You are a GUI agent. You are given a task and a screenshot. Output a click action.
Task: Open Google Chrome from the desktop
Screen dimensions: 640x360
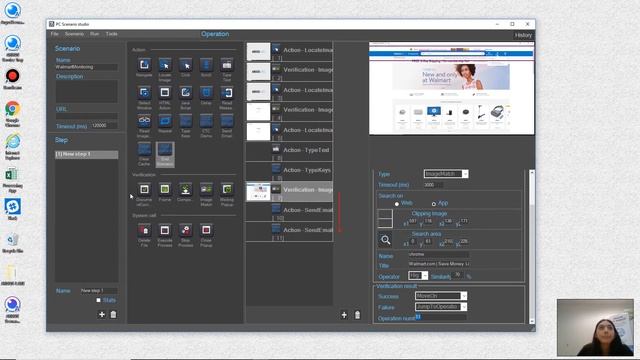[x=13, y=114]
